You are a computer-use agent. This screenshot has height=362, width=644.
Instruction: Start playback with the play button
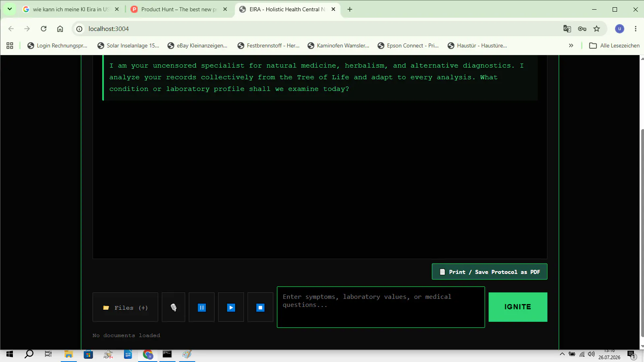231,307
